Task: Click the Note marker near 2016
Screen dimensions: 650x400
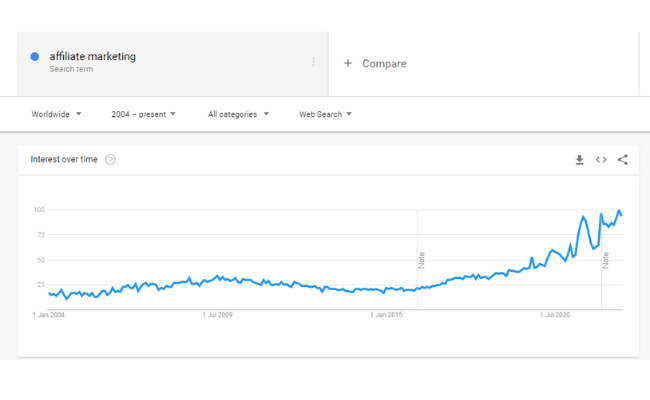Action: (422, 260)
